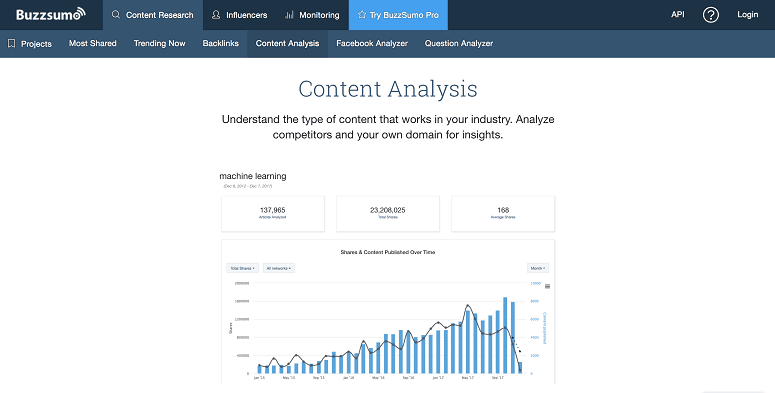Click the 'Shares & Content Published Over Time' title

click(388, 252)
